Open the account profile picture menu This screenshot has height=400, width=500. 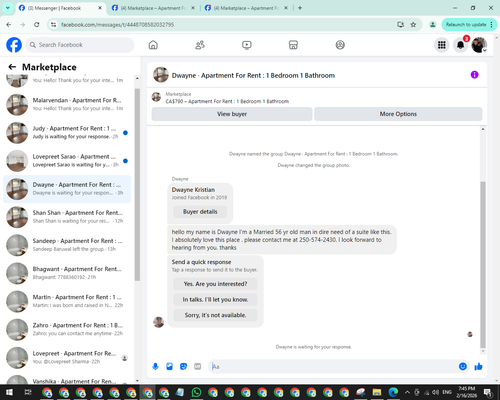point(479,45)
